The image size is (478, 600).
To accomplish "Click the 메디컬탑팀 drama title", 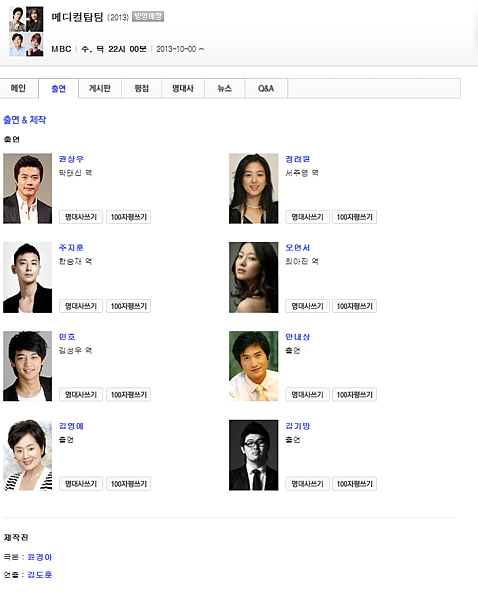I will 77,17.
